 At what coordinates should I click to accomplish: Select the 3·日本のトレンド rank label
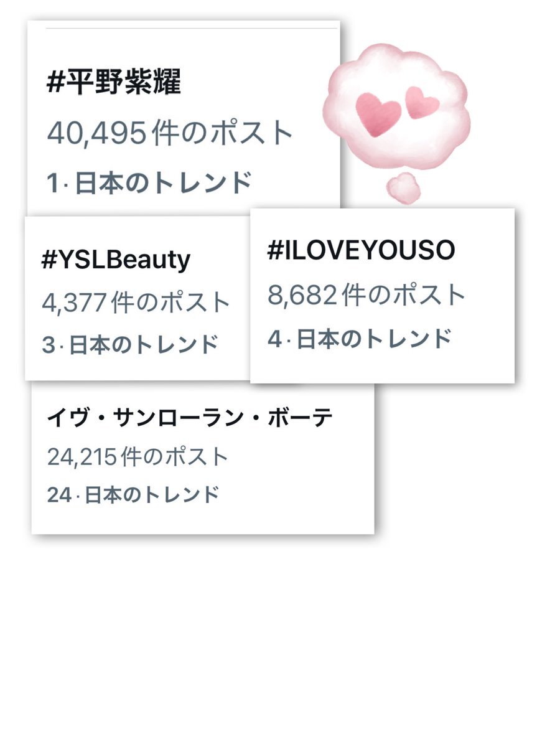pyautogui.click(x=130, y=344)
